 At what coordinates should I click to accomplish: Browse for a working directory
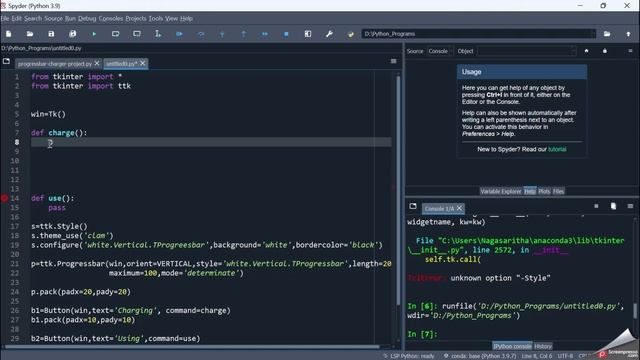607,34
